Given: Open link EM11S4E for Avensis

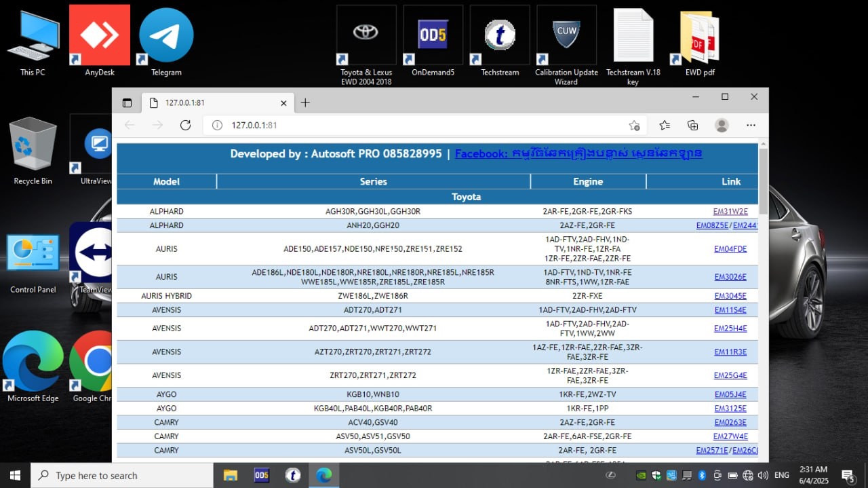Looking at the screenshot, I should pyautogui.click(x=730, y=310).
